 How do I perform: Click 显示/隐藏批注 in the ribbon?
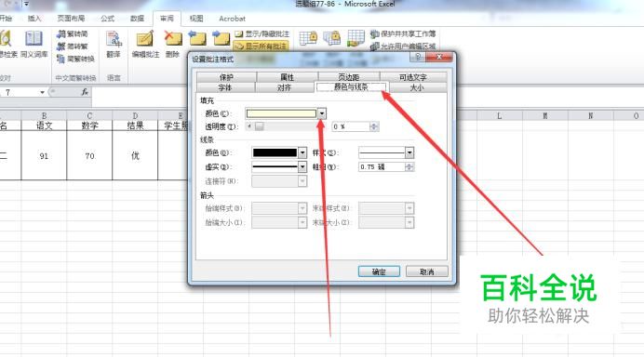262,33
